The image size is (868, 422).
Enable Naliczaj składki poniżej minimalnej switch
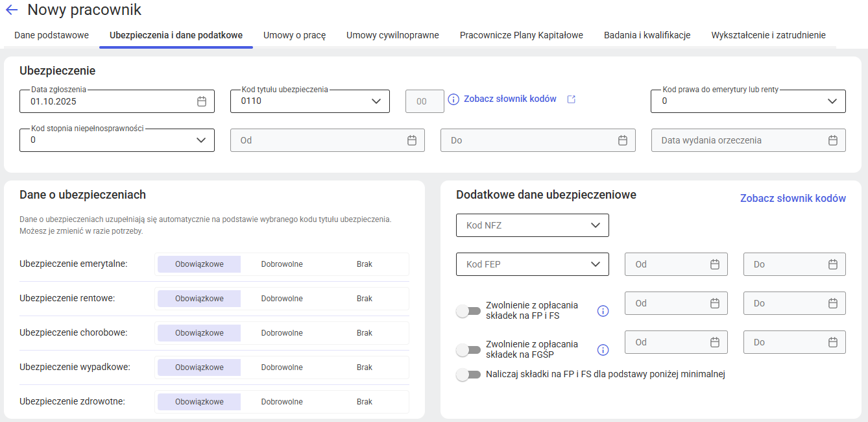[468, 375]
